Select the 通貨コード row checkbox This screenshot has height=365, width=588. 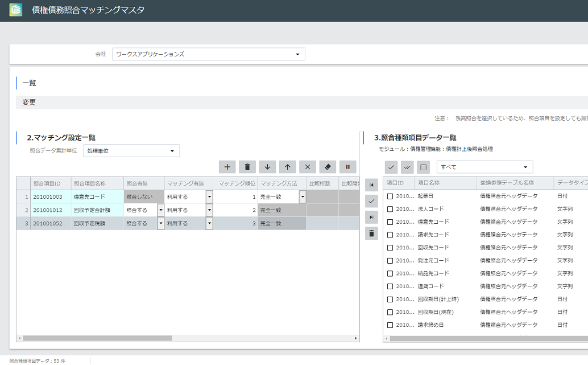390,286
